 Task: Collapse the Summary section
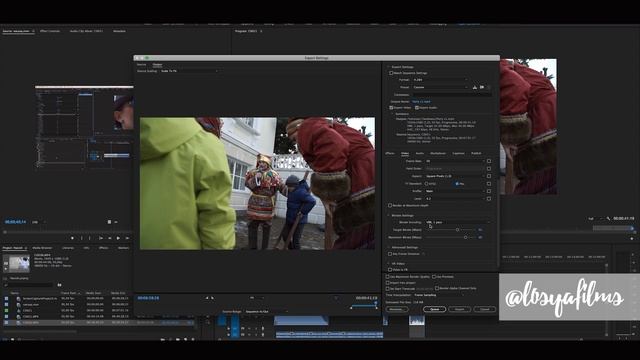(x=393, y=114)
